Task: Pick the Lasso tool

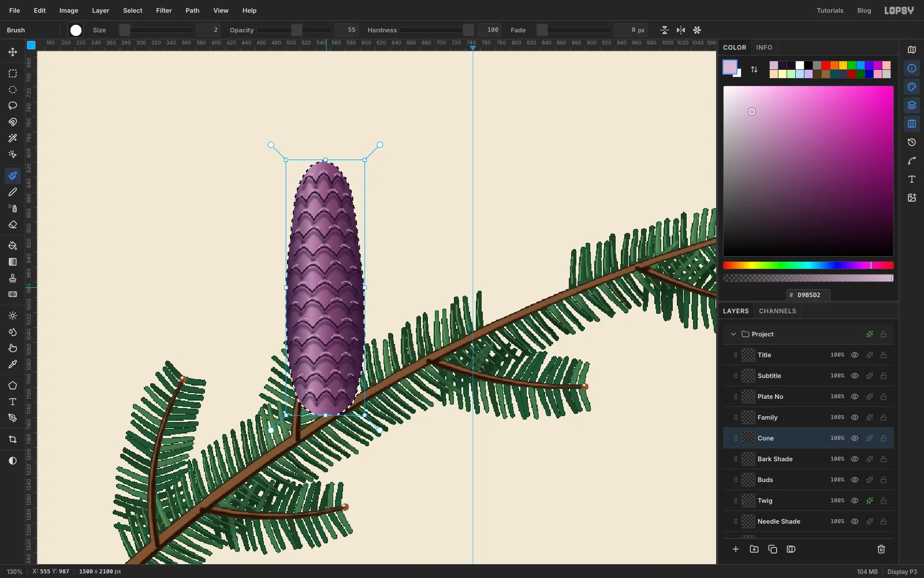Action: pyautogui.click(x=13, y=106)
